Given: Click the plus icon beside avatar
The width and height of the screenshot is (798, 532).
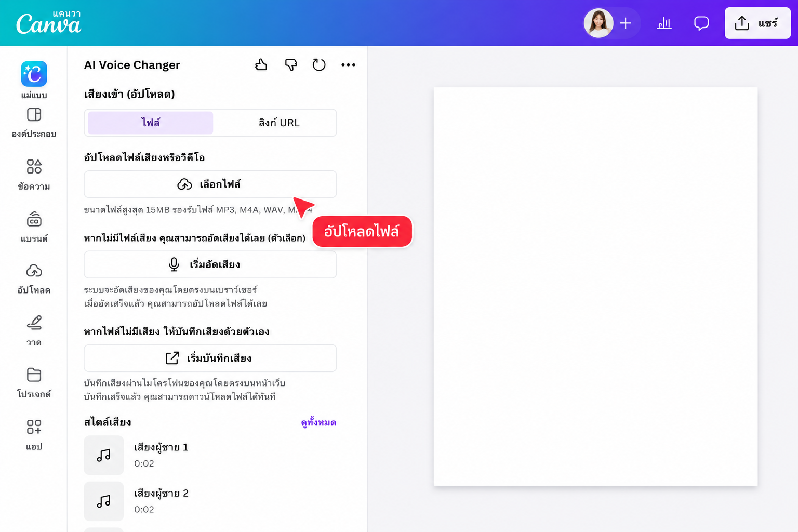Looking at the screenshot, I should point(626,23).
